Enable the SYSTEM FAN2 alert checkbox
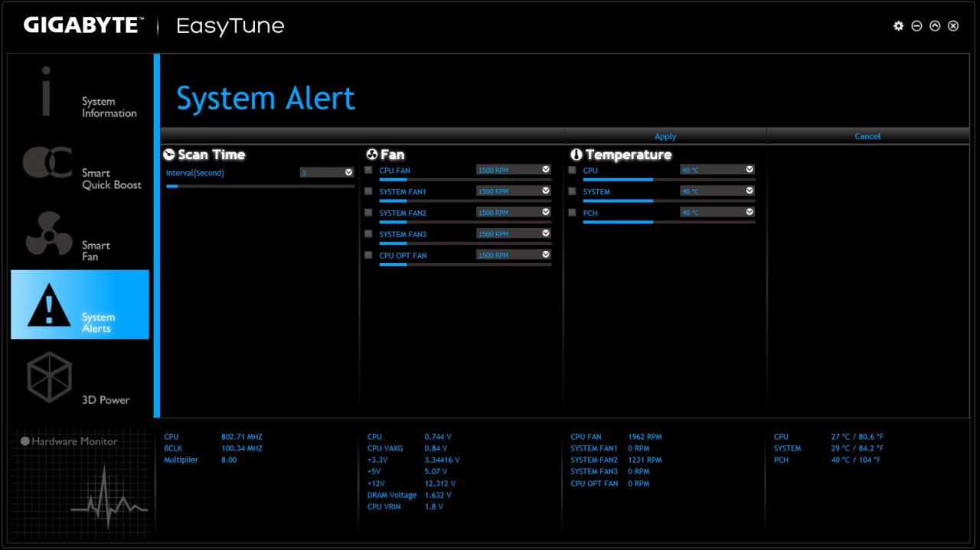This screenshot has width=980, height=550. click(369, 213)
